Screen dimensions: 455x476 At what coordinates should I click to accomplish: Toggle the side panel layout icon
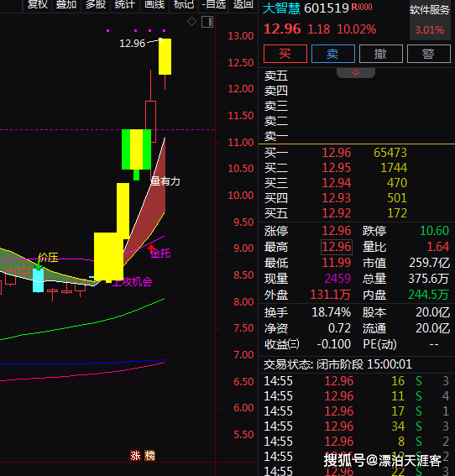coord(207,22)
